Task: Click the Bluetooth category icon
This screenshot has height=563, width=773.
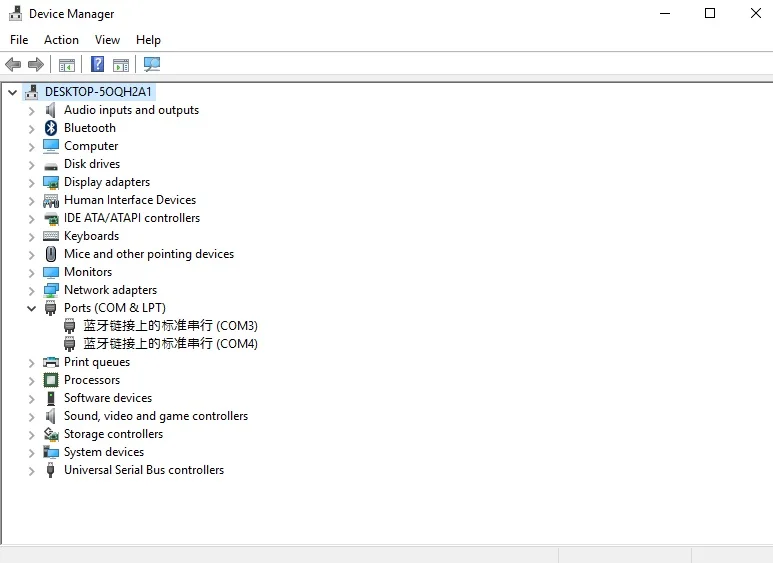Action: point(51,128)
